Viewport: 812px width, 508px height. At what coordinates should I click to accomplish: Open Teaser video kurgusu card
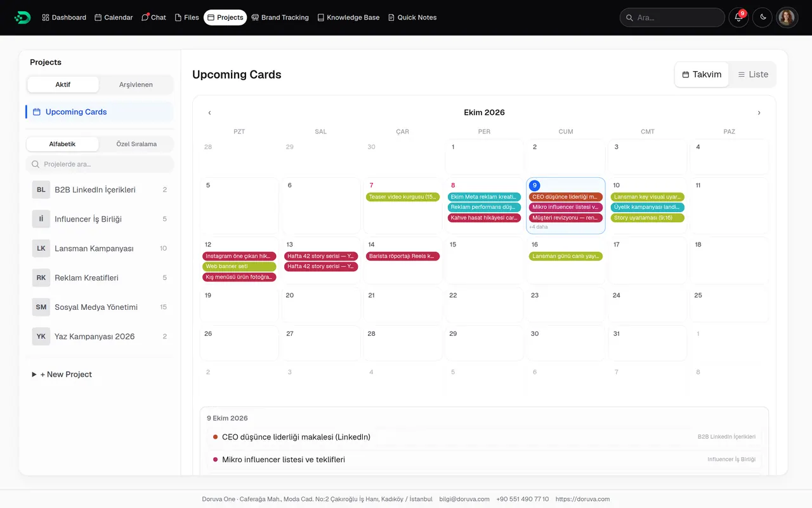point(403,197)
